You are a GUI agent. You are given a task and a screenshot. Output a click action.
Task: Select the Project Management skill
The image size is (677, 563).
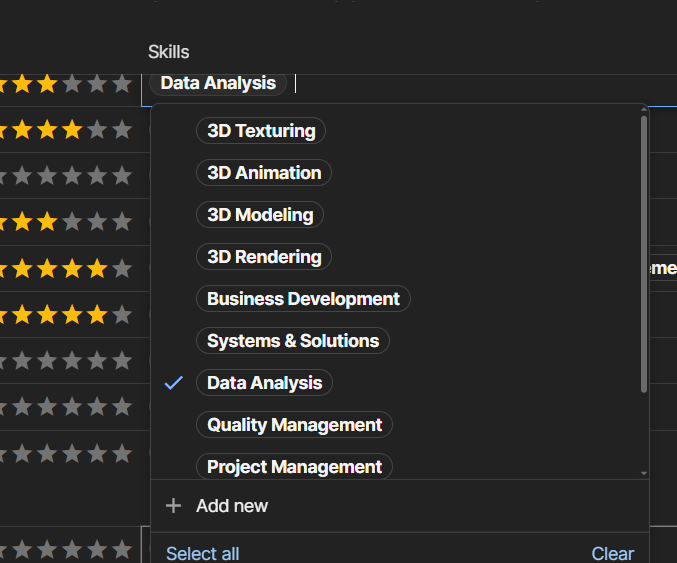point(294,467)
